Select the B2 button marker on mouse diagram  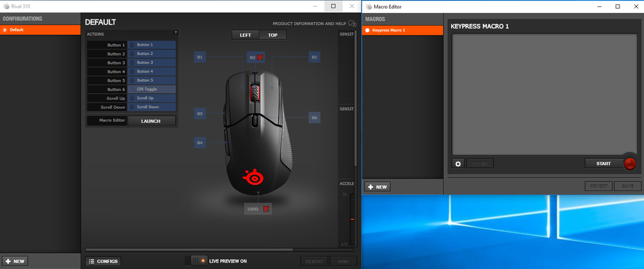coord(314,57)
